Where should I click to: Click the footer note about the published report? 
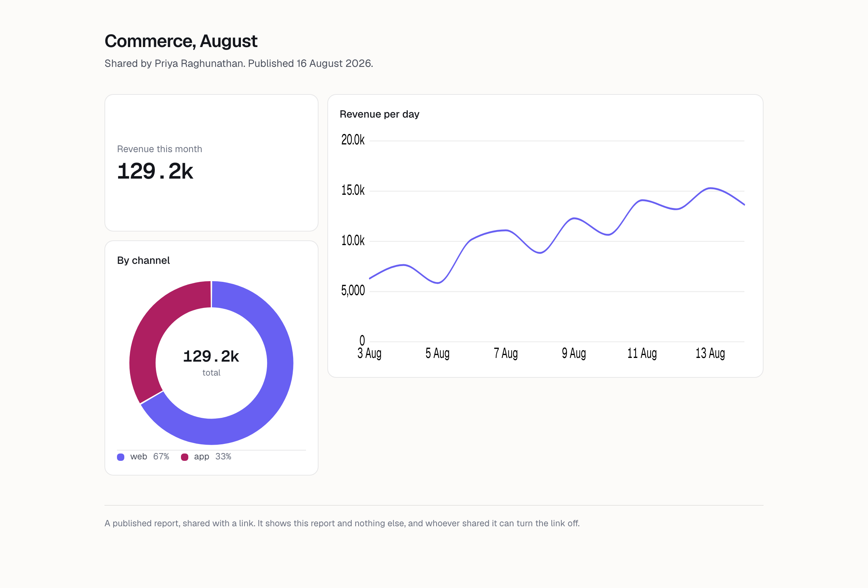pos(342,523)
